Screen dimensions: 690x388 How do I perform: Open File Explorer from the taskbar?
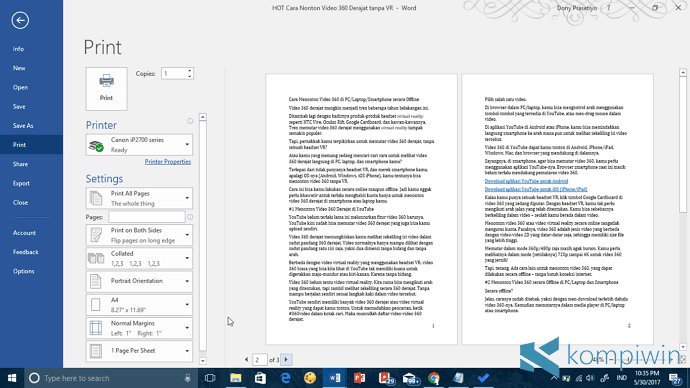(x=235, y=378)
